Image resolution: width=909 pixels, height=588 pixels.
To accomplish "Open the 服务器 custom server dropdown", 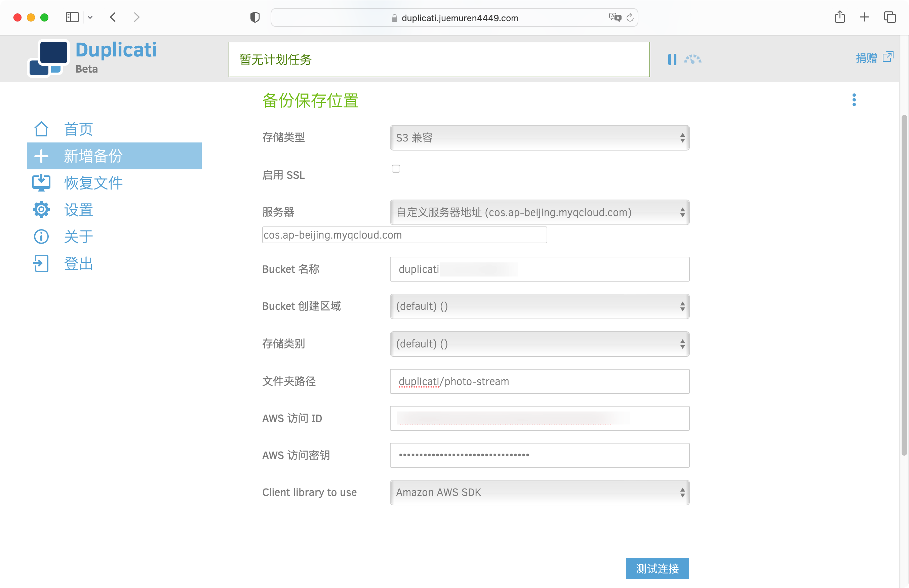I will (540, 212).
